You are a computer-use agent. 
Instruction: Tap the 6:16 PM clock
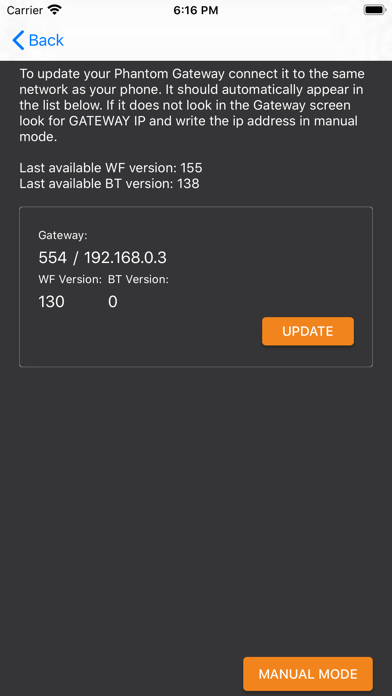(196, 10)
